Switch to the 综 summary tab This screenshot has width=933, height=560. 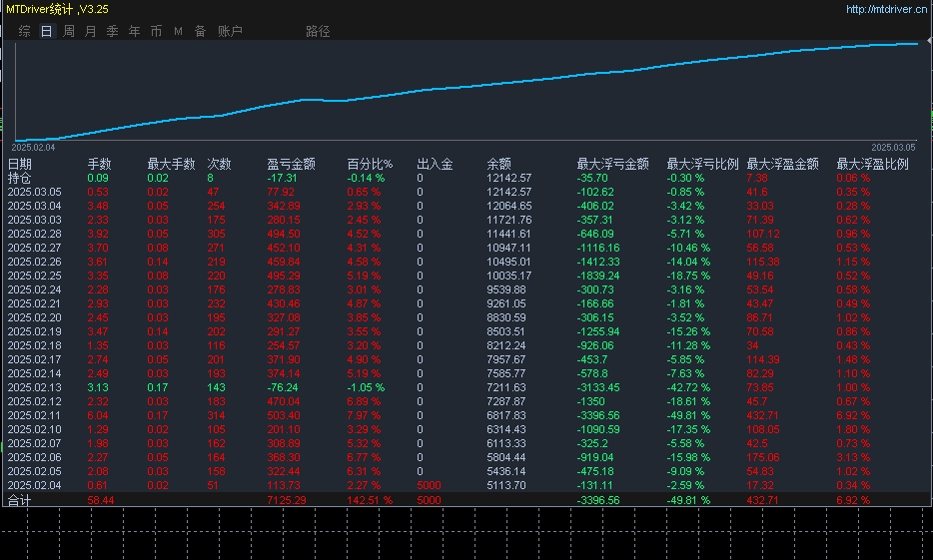tap(25, 31)
